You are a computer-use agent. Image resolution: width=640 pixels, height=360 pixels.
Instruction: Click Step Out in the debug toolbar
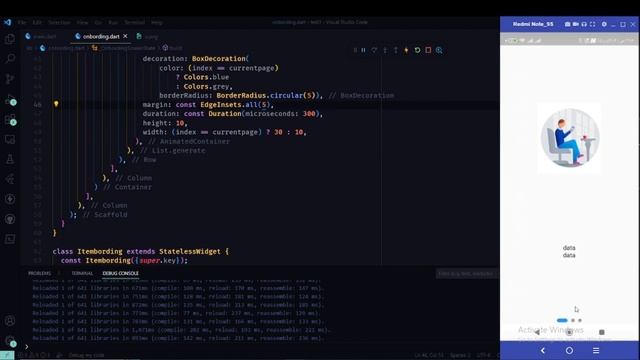click(396, 50)
